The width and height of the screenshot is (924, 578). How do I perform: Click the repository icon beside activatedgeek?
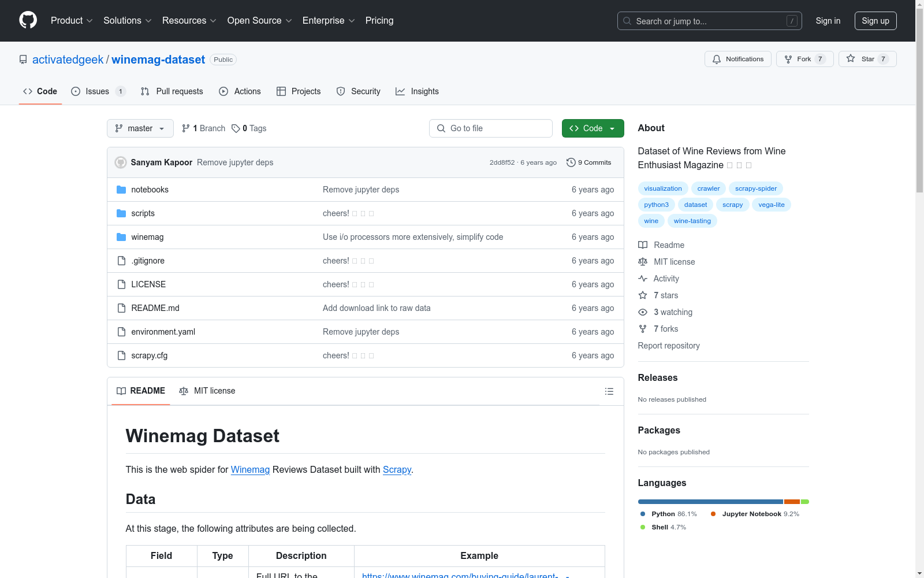click(x=23, y=60)
